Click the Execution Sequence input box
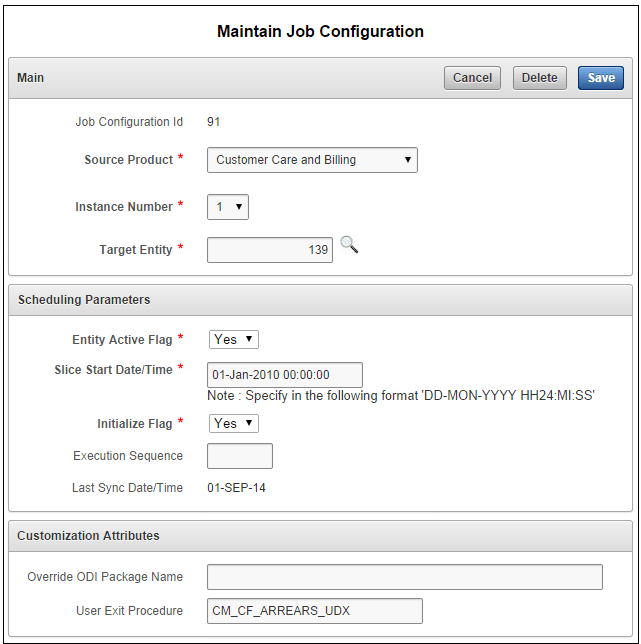641x644 pixels. point(240,456)
